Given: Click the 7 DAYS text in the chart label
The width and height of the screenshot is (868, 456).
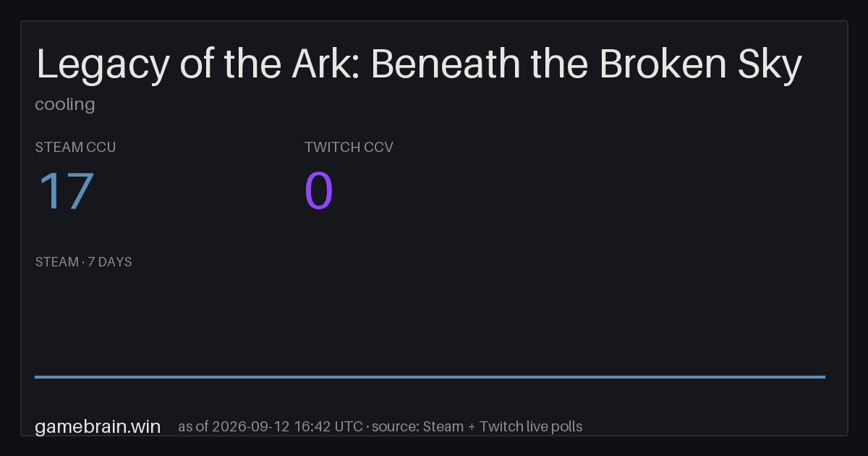Looking at the screenshot, I should click(x=110, y=262).
